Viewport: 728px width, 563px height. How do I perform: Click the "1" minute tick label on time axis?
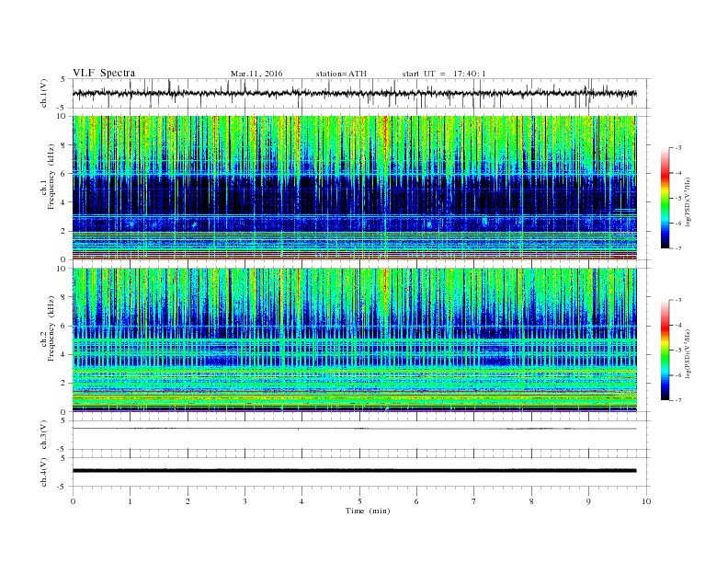130,501
